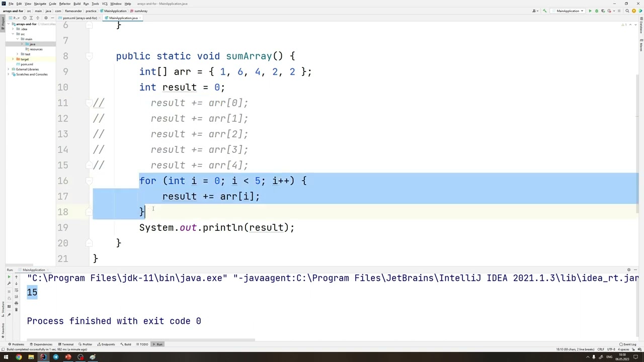
Task: Open run-with-profiler dropdown arrow
Action: 614,11
